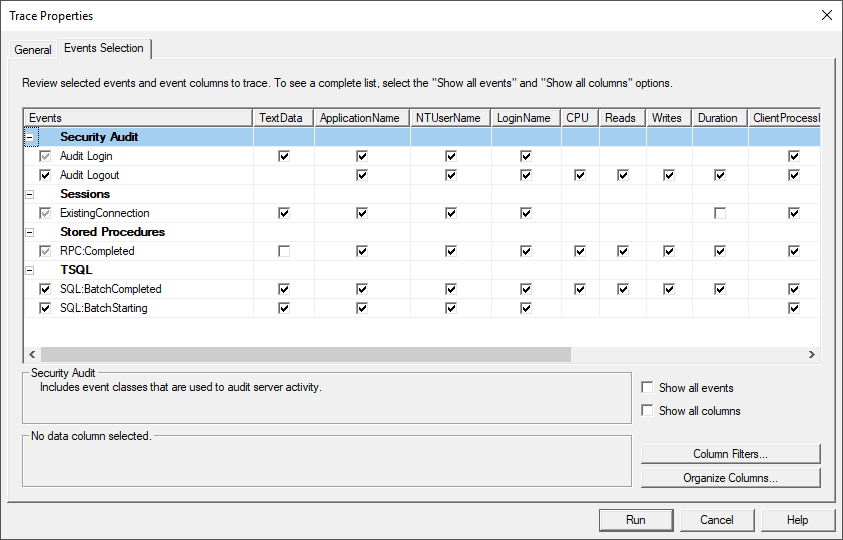Uncheck the SQL:BatchStarting event checkbox
Viewport: 843px width, 540px height.
pos(44,308)
